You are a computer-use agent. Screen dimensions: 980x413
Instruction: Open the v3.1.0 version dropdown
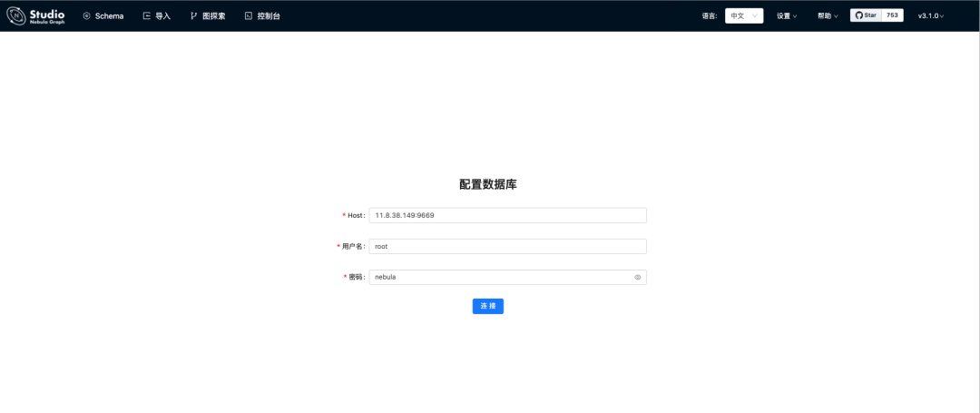coord(930,16)
